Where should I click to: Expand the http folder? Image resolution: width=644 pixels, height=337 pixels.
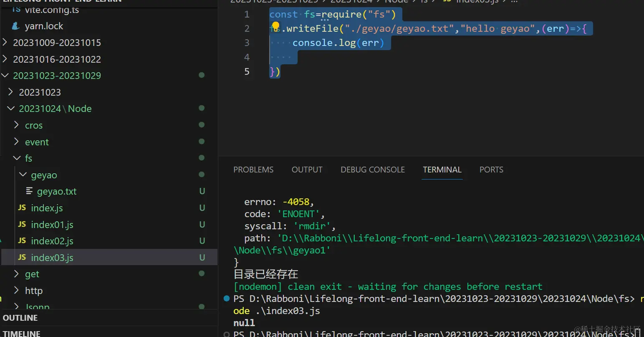17,290
